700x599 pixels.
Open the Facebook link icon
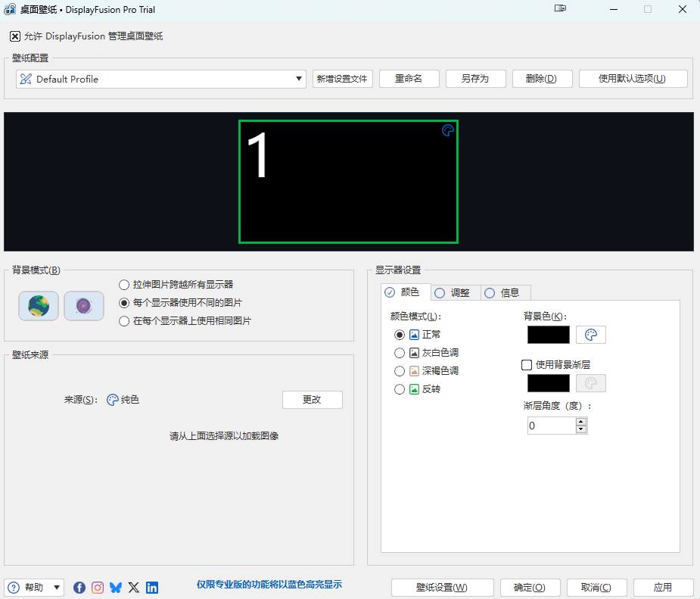(x=79, y=587)
